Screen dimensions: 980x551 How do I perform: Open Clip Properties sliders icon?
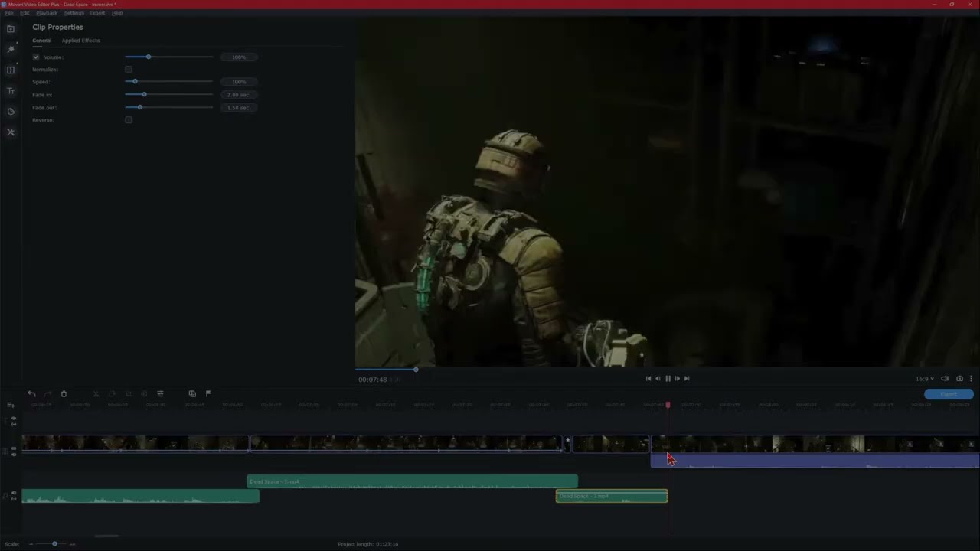(x=160, y=394)
